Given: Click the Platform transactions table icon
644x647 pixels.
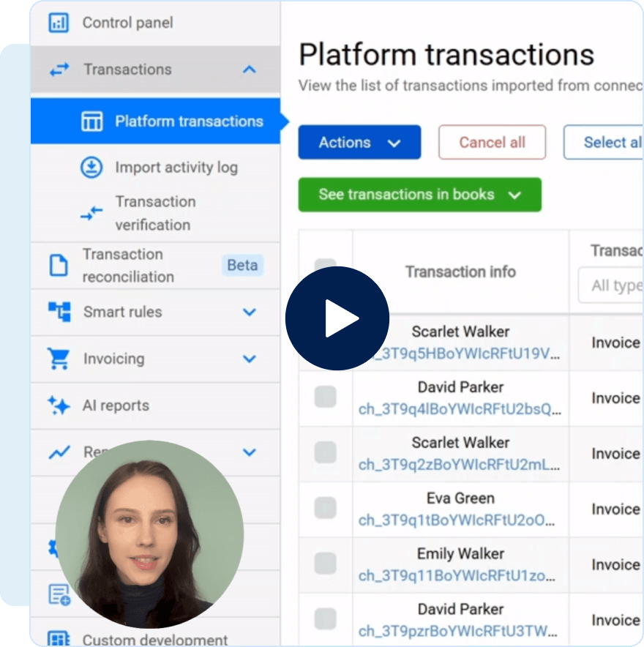Looking at the screenshot, I should click(91, 121).
